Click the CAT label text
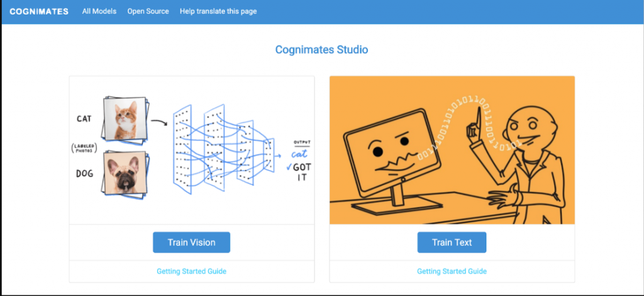This screenshot has height=296, width=644. pyautogui.click(x=84, y=118)
